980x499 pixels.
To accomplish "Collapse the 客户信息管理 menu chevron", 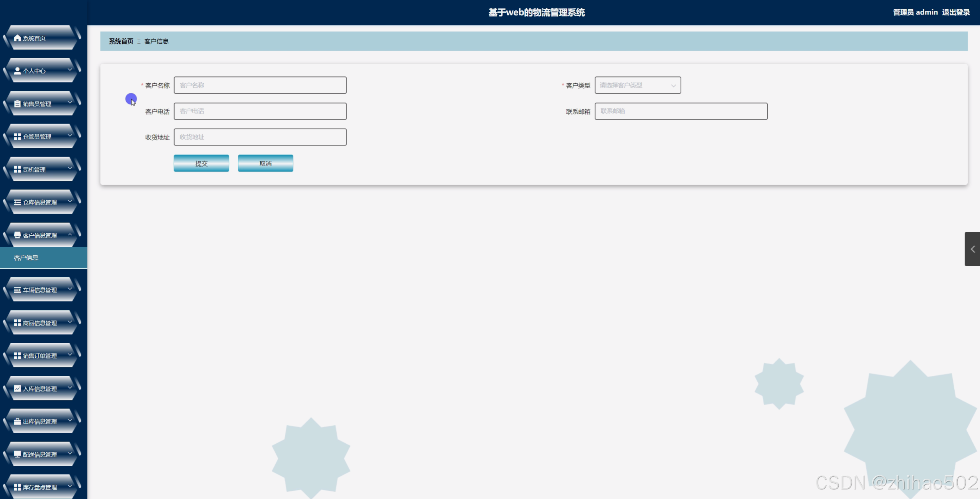I will coord(70,235).
